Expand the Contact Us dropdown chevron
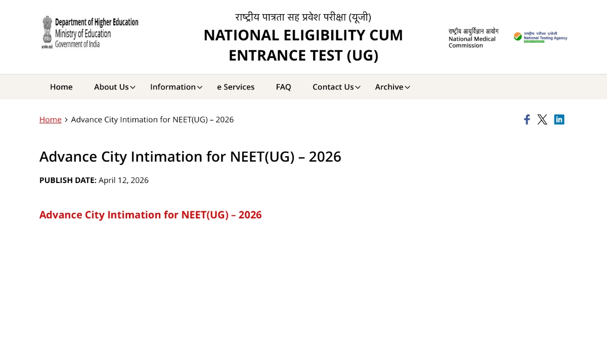The image size is (607, 364). [x=358, y=87]
